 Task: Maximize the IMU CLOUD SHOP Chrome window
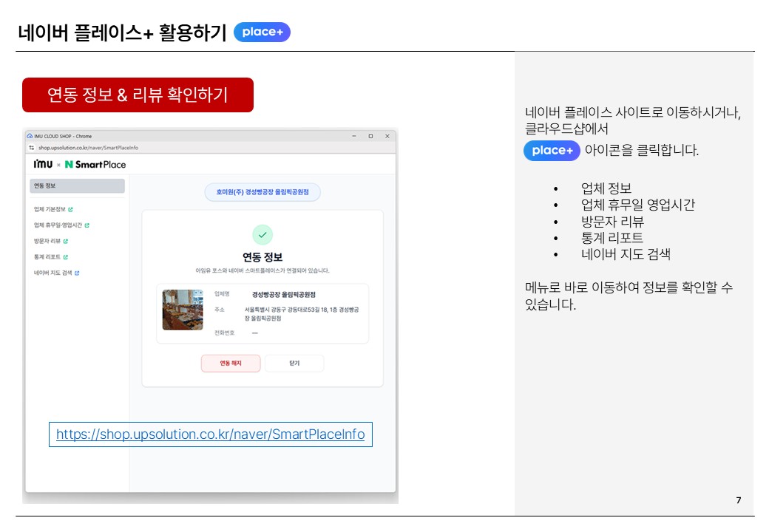(370, 137)
